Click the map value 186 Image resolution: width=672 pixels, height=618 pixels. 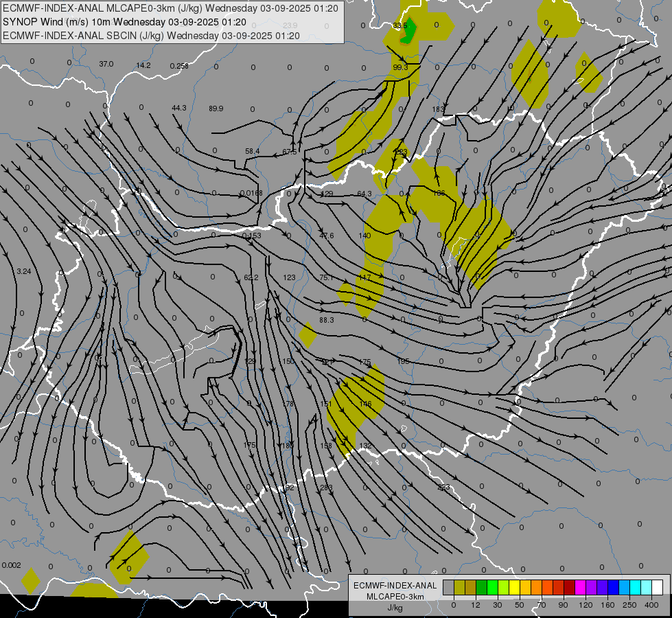tap(439, 194)
